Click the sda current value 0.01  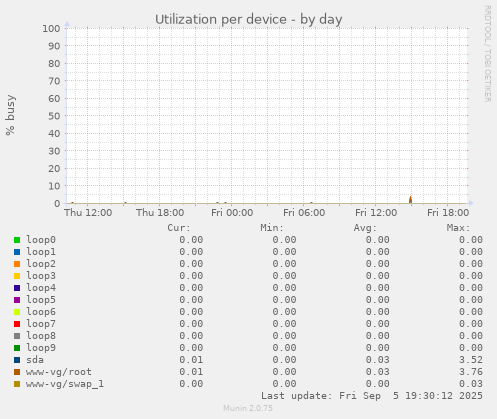click(191, 360)
